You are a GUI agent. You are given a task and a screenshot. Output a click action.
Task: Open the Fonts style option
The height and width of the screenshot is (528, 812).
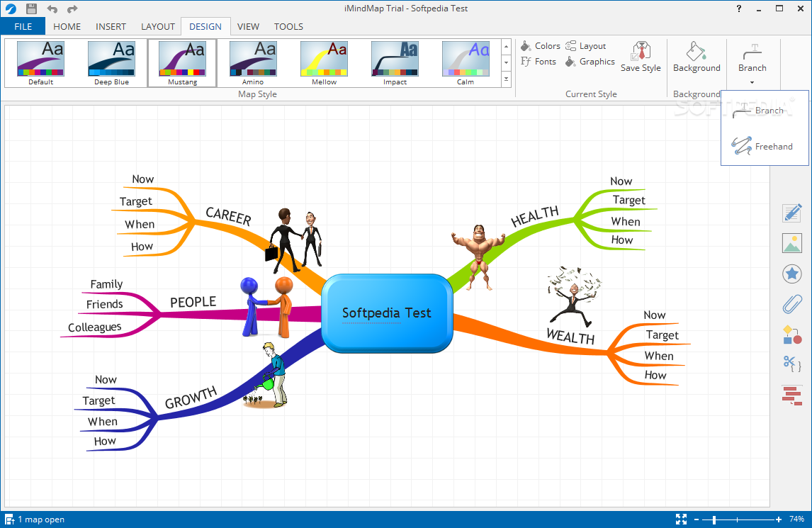538,61
